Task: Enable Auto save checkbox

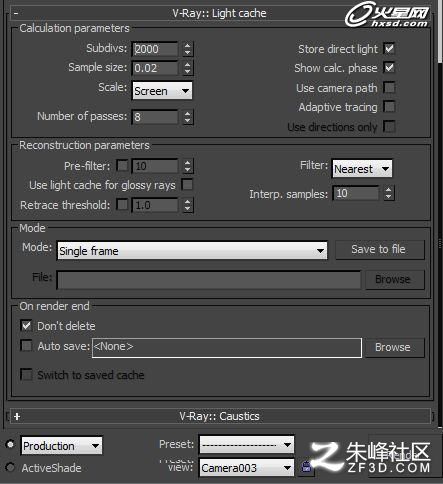Action: pyautogui.click(x=26, y=346)
